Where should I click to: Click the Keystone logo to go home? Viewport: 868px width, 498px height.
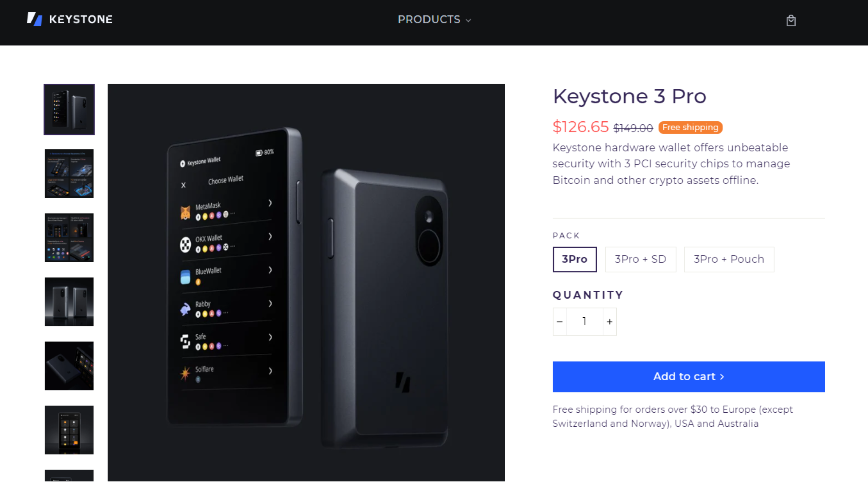[70, 19]
